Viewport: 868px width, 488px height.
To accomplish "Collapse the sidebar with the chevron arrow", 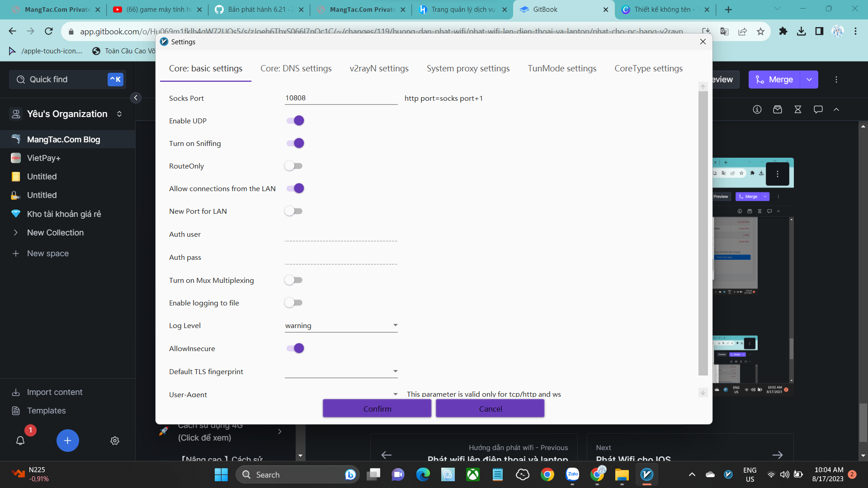I will 136,98.
